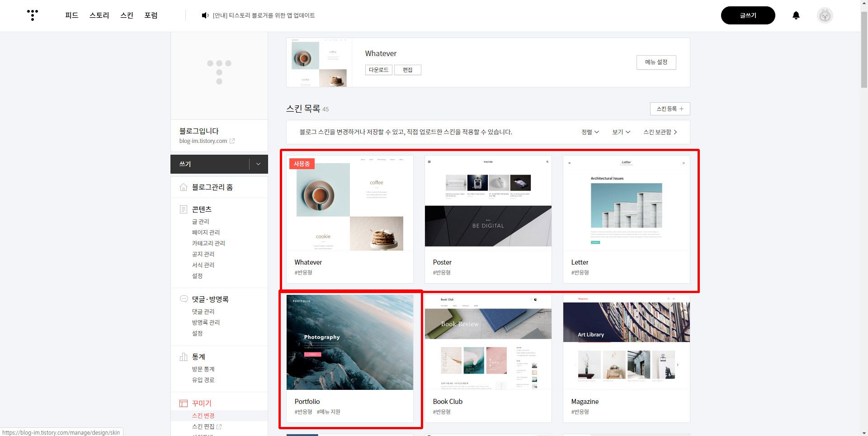Open the app update announcement link
Viewport: 868px width, 436px height.
coord(264,15)
